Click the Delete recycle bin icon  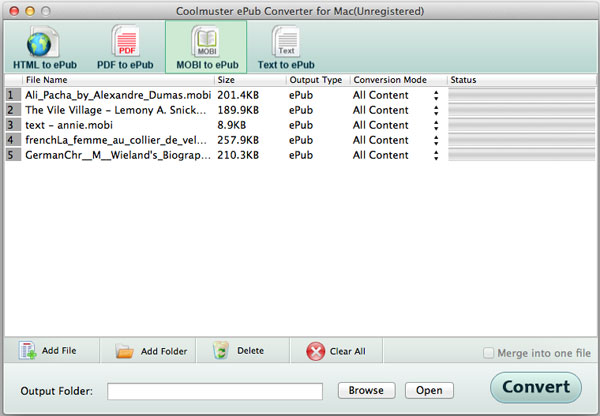coord(221,350)
